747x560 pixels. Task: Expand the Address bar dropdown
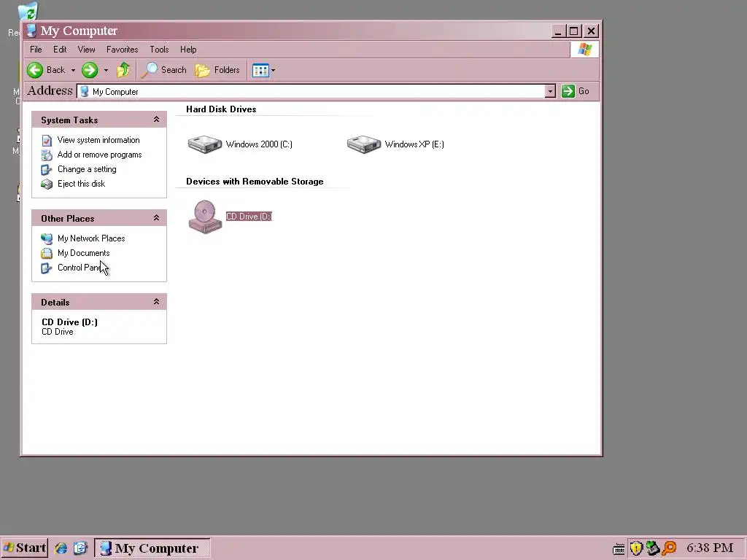pos(550,91)
